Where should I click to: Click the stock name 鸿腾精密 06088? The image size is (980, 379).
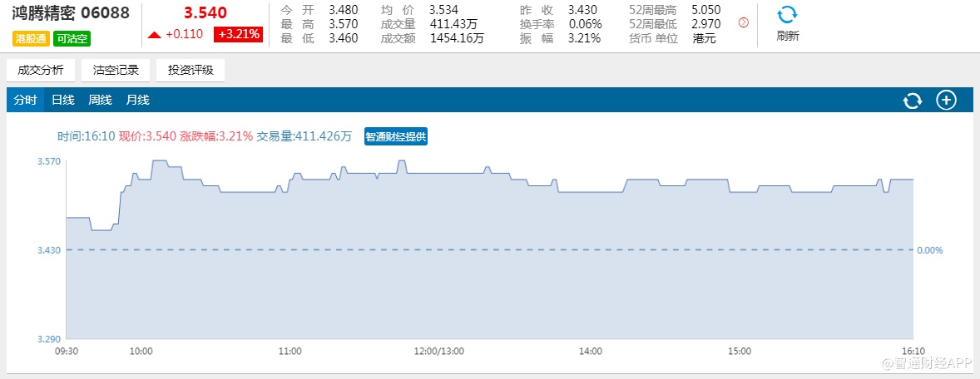(x=70, y=14)
